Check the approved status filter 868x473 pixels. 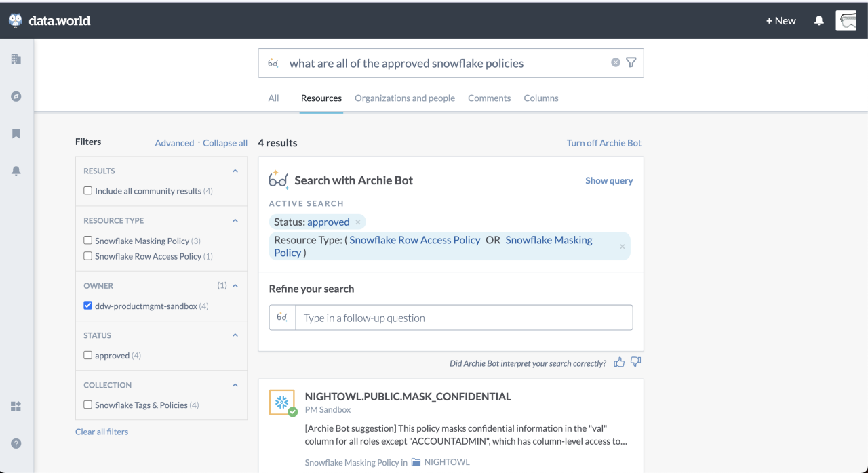tap(88, 355)
